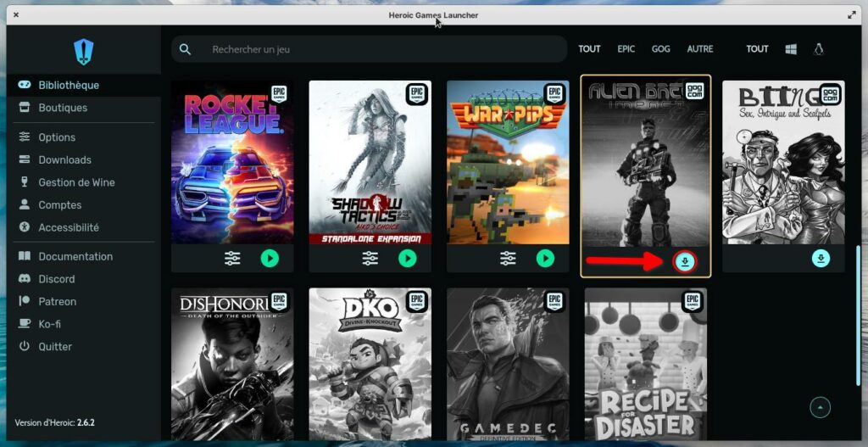Image resolution: width=868 pixels, height=447 pixels.
Task: Download the Alien Breed Impact game
Action: pyautogui.click(x=686, y=261)
